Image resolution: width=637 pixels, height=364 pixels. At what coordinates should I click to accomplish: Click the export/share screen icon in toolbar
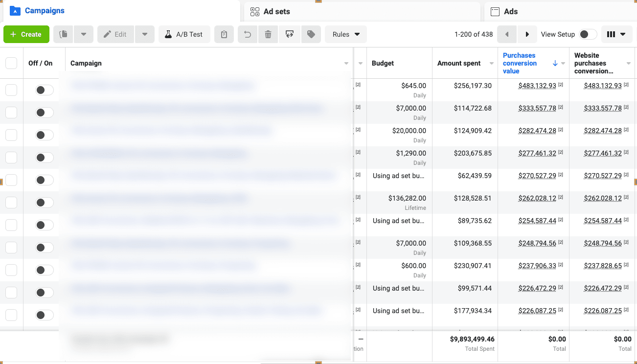click(x=290, y=34)
